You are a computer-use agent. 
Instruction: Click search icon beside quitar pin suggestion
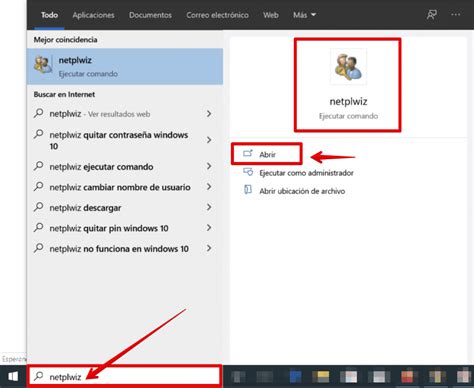click(x=39, y=228)
